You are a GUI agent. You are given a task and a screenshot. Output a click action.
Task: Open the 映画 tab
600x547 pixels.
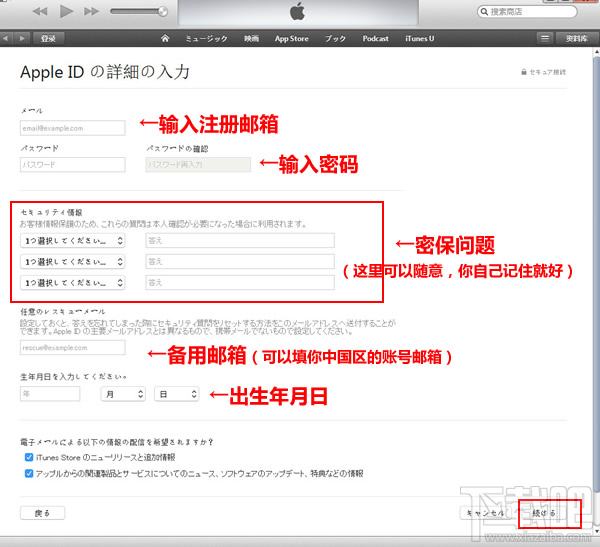pos(251,39)
